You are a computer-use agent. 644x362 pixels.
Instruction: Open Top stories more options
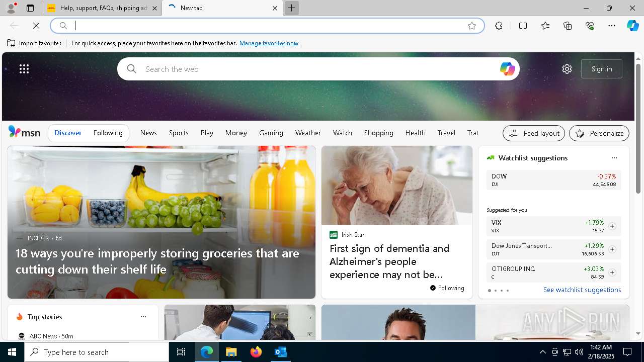click(143, 317)
